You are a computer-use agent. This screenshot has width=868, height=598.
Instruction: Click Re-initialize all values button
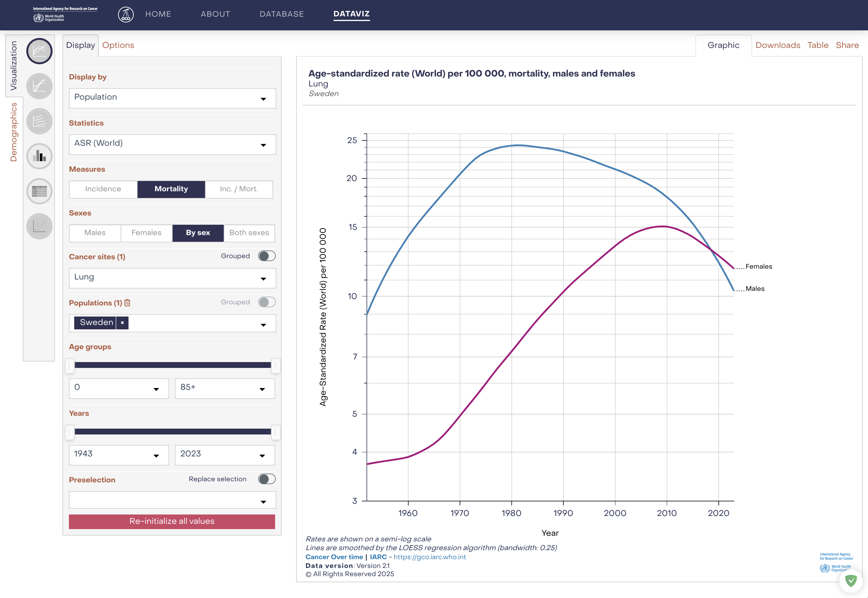click(x=172, y=521)
